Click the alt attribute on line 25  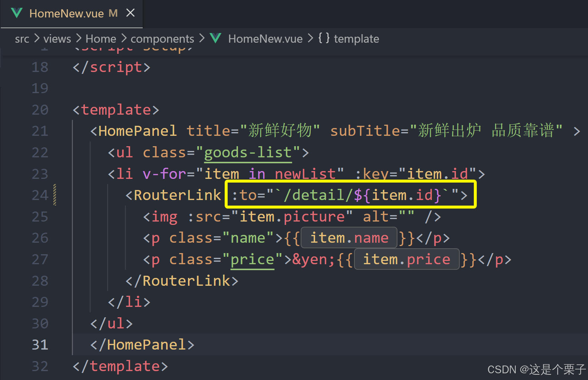[x=376, y=217]
